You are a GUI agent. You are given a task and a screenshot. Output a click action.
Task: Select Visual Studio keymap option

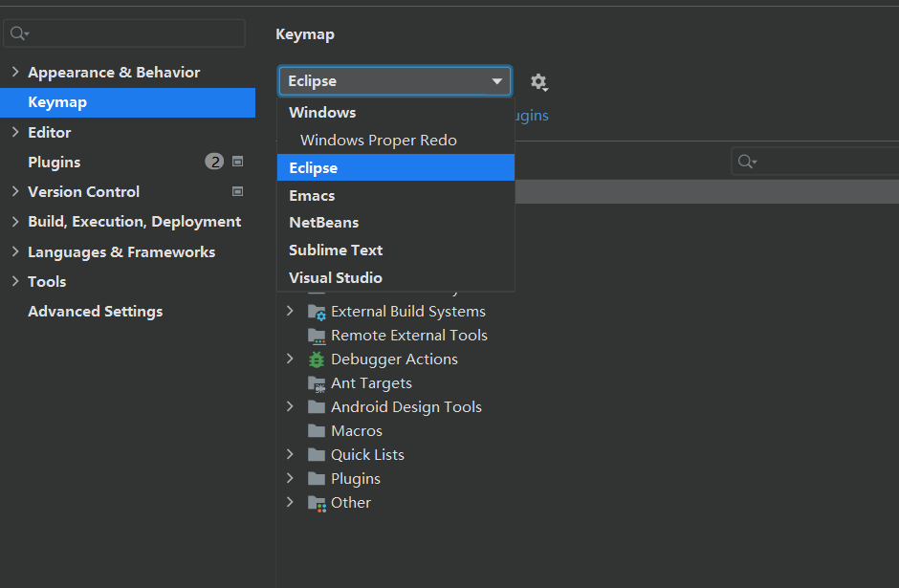click(396, 277)
